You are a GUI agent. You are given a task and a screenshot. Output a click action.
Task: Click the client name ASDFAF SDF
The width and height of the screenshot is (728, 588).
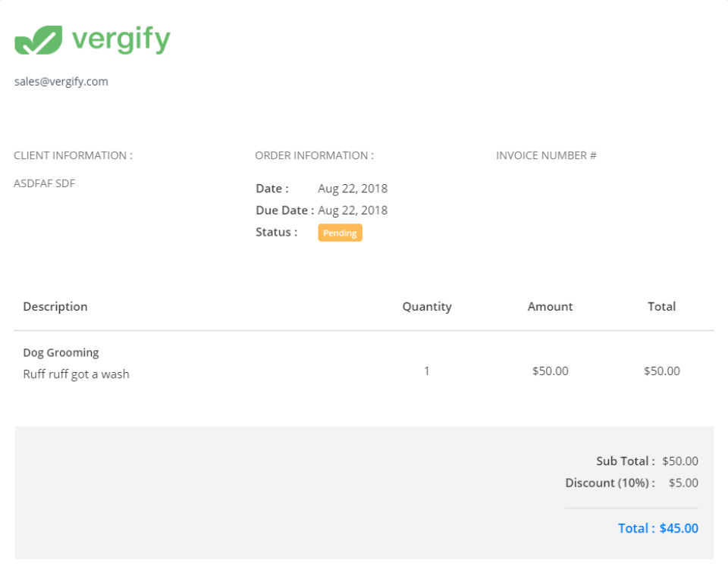click(44, 183)
